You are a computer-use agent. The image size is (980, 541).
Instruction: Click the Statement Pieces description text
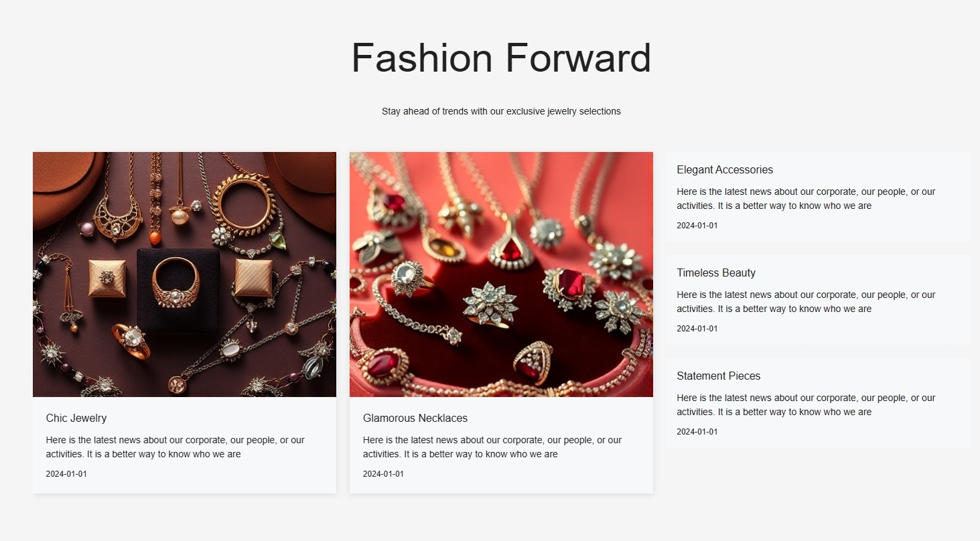[x=806, y=405]
